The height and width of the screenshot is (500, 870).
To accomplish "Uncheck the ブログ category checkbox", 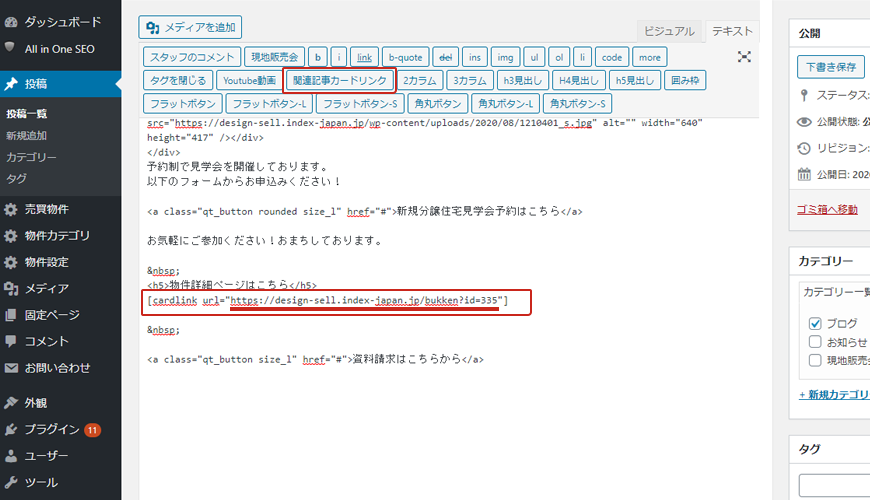I will coord(815,323).
